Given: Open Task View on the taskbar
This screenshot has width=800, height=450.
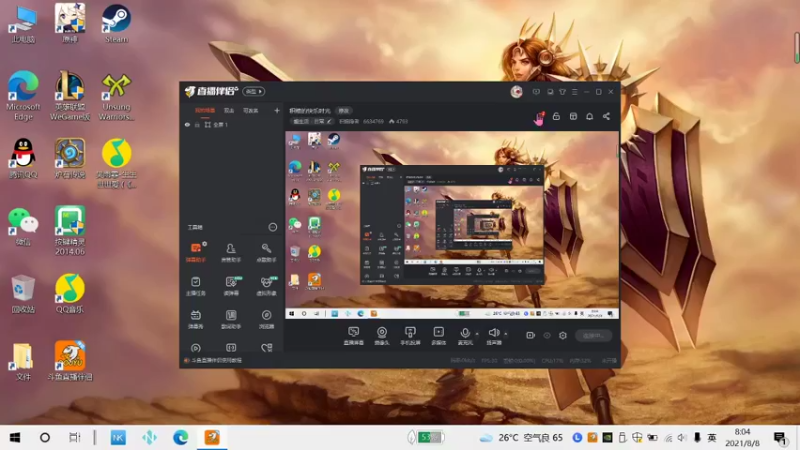Looking at the screenshot, I should [x=74, y=437].
